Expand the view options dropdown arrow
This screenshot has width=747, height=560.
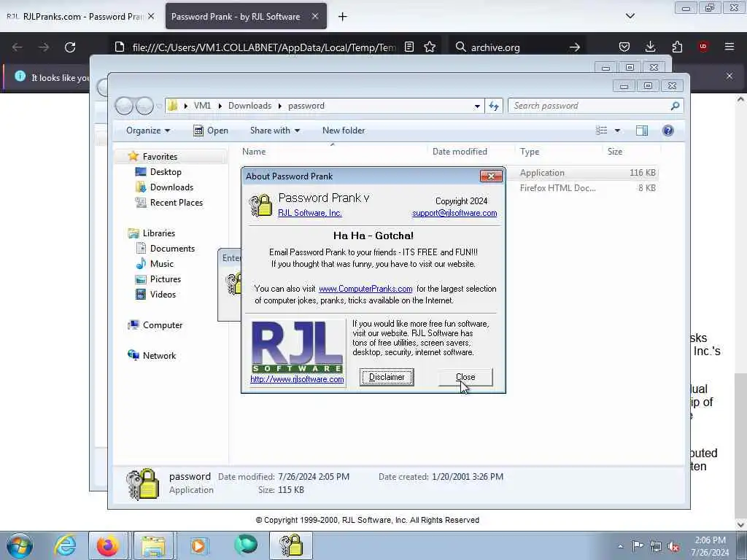(x=617, y=131)
